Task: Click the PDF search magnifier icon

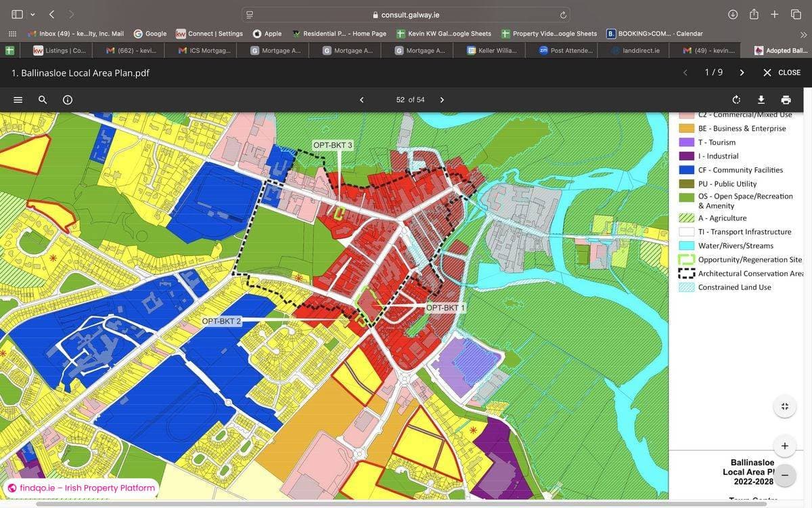Action: point(43,100)
